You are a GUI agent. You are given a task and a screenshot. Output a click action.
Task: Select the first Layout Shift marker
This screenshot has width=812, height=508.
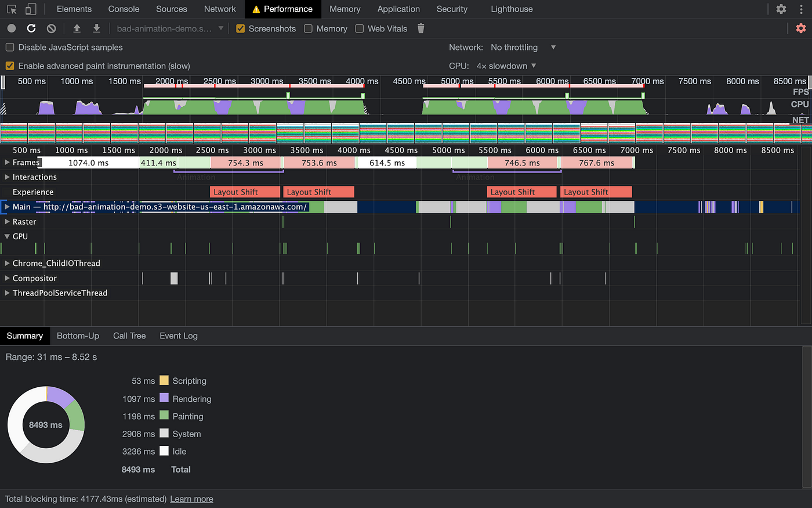(x=244, y=192)
